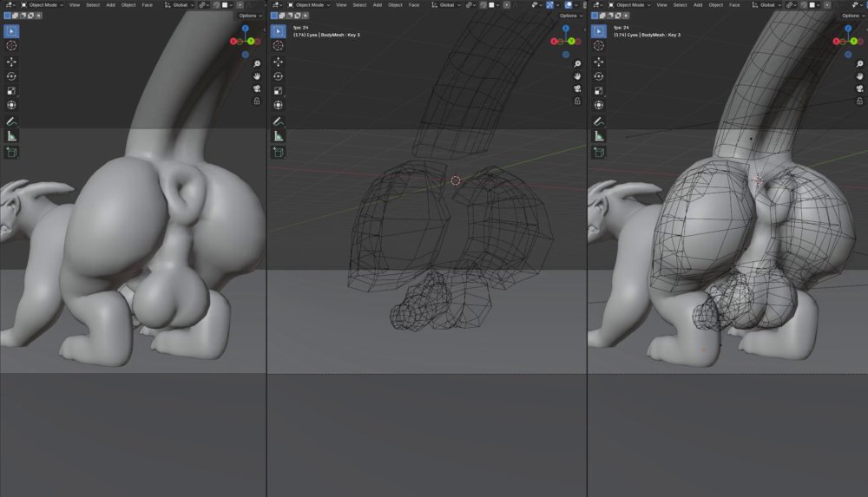Open visibility filter dropdown in middle viewport

point(536,5)
